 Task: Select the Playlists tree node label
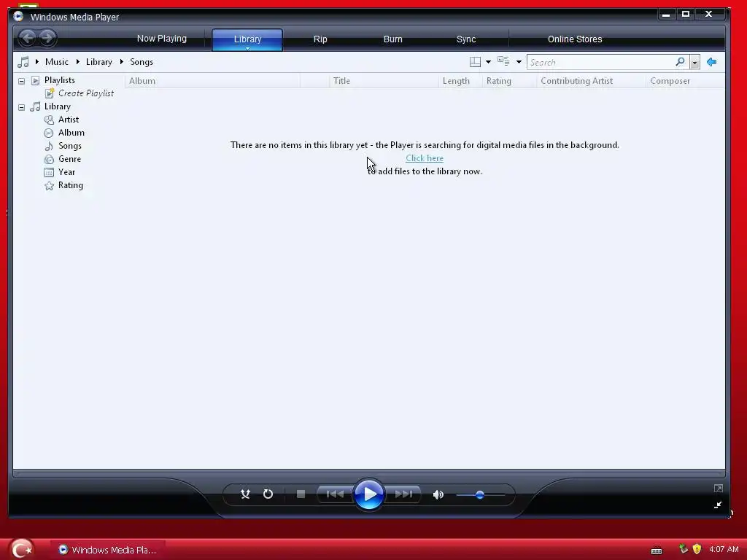(x=60, y=80)
